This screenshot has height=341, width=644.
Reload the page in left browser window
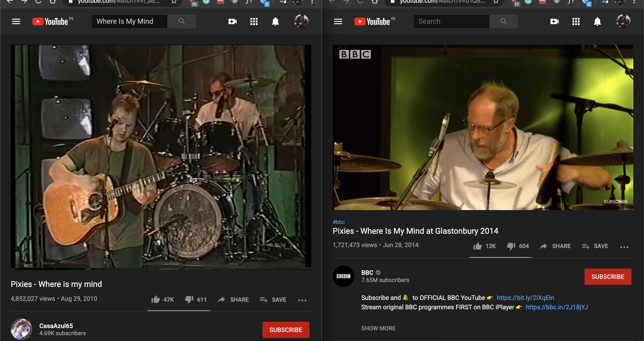coord(38,2)
